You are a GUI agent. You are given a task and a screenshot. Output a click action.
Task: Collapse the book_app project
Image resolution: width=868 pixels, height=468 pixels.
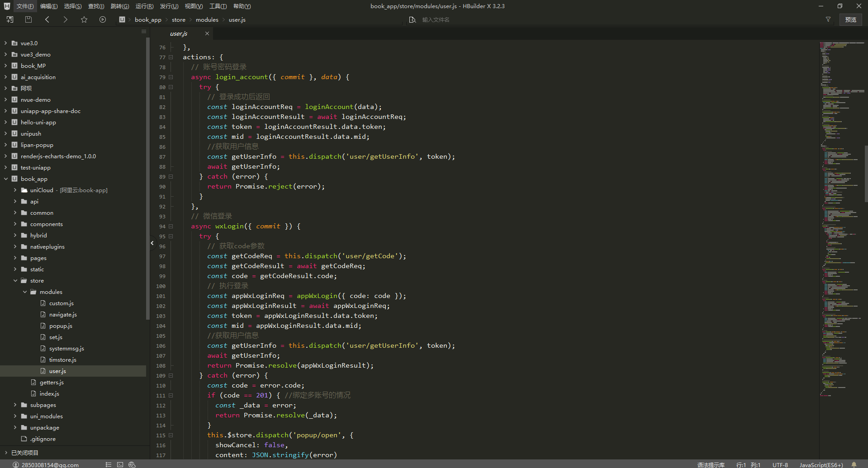(5, 179)
